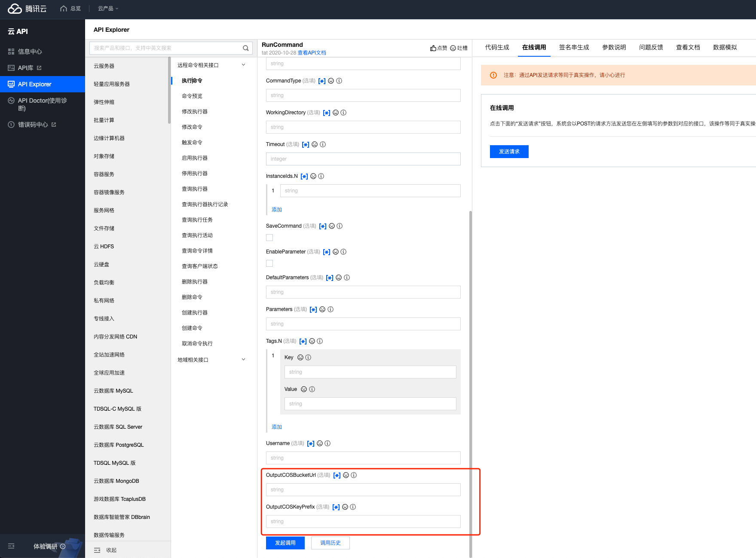Screen dimensions: 756x558
Task: Select 对象存储 in product list
Action: click(x=104, y=156)
